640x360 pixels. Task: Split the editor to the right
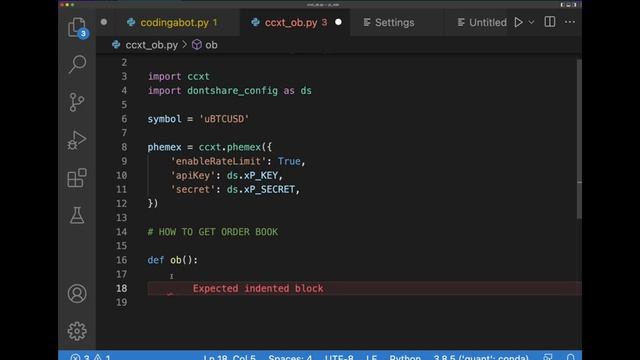tap(550, 22)
